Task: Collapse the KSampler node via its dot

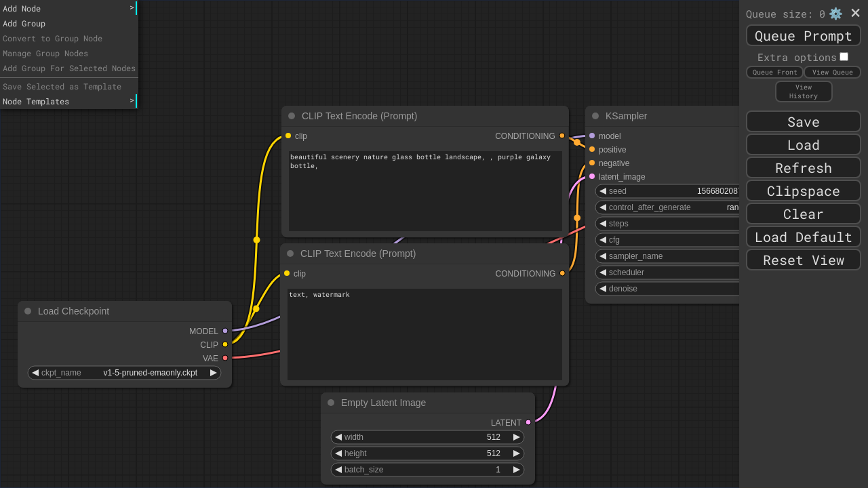Action: coord(595,116)
